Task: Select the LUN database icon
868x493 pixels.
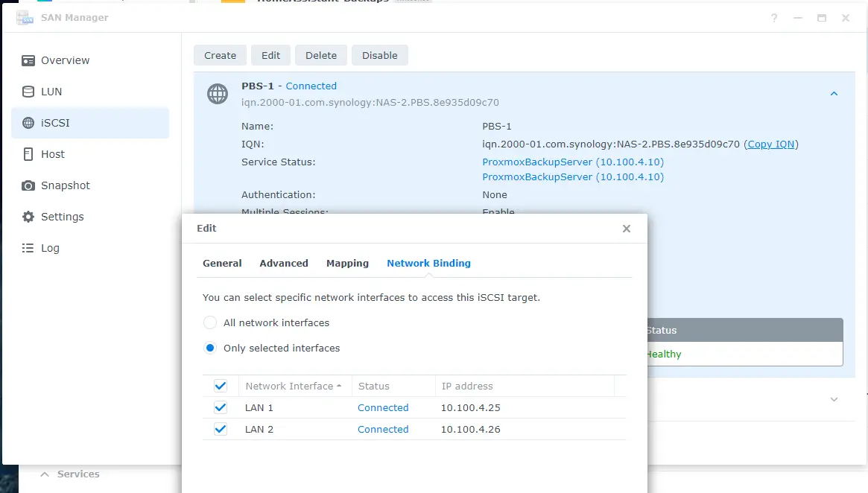Action: [28, 92]
